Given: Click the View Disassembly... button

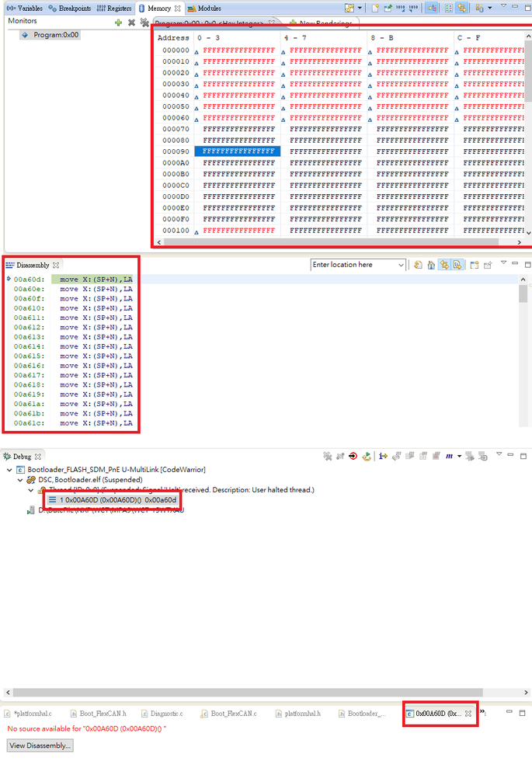Looking at the screenshot, I should [x=40, y=745].
